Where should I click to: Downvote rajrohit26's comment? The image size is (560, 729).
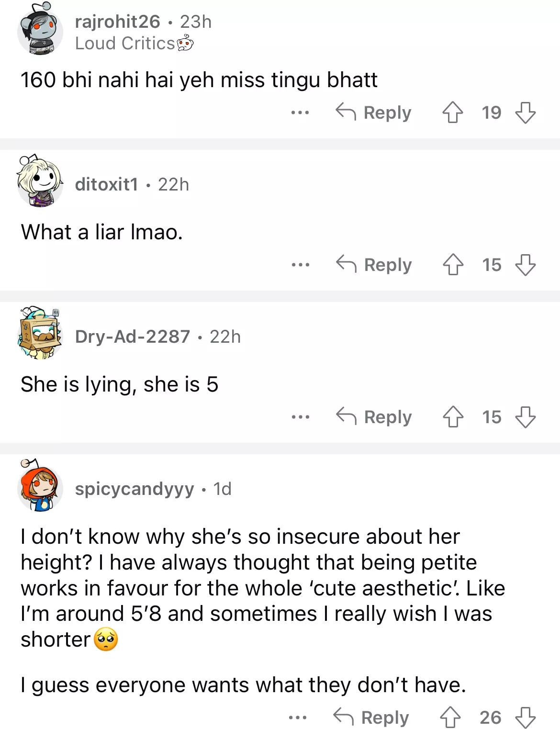(525, 113)
